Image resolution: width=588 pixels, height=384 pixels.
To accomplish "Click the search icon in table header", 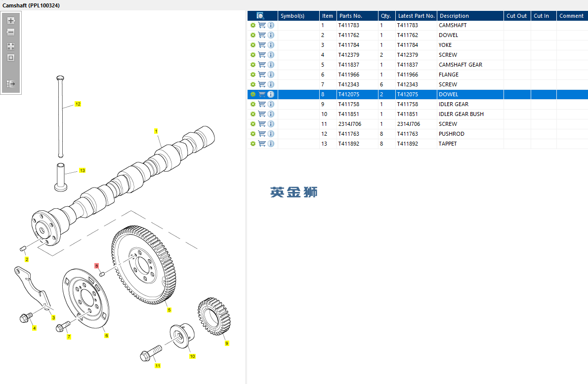I will 260,16.
